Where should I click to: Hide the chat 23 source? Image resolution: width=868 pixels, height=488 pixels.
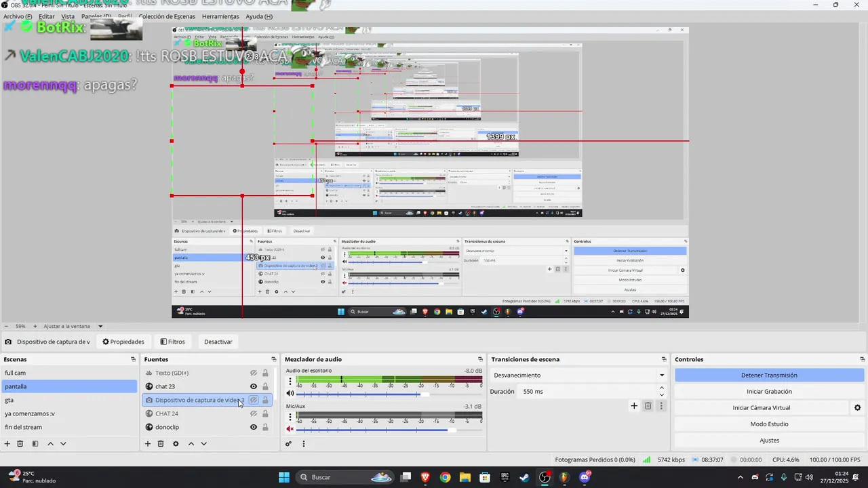click(254, 386)
